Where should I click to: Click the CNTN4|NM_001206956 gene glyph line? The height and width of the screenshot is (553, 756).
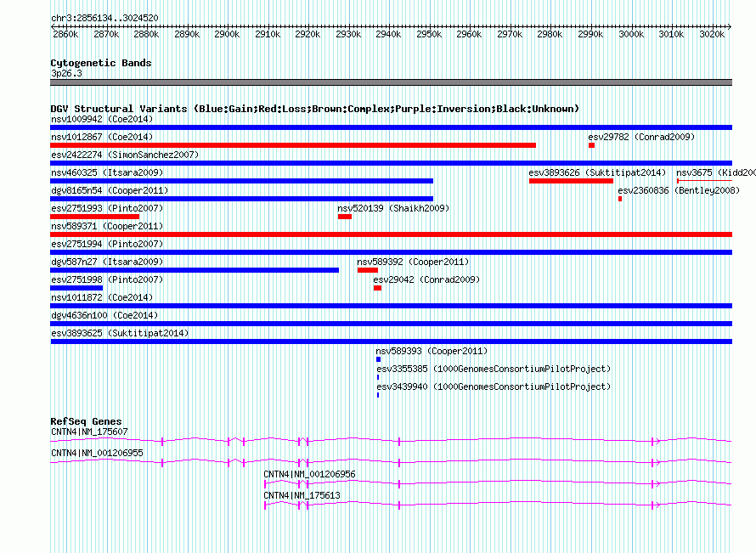tap(498, 483)
